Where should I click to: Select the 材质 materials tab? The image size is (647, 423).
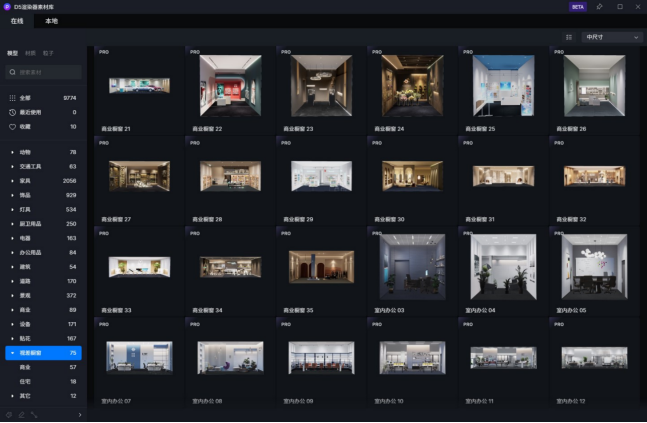click(30, 53)
